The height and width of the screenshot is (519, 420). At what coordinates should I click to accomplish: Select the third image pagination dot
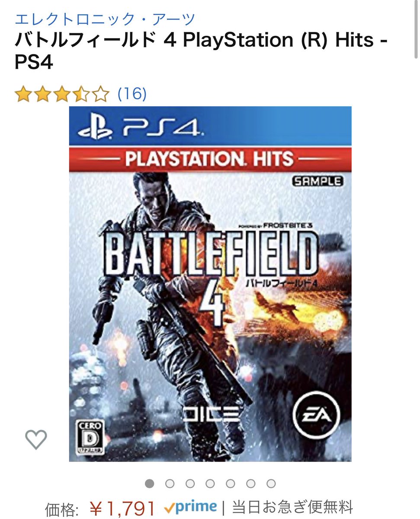coord(190,483)
